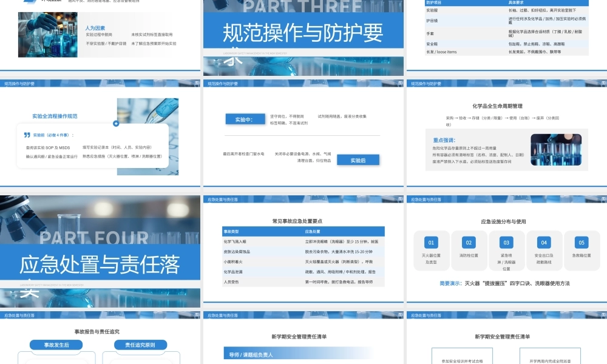Click the 皮肤沾染腐蚀品 table row
This screenshot has width=607, height=364.
[x=303, y=251]
